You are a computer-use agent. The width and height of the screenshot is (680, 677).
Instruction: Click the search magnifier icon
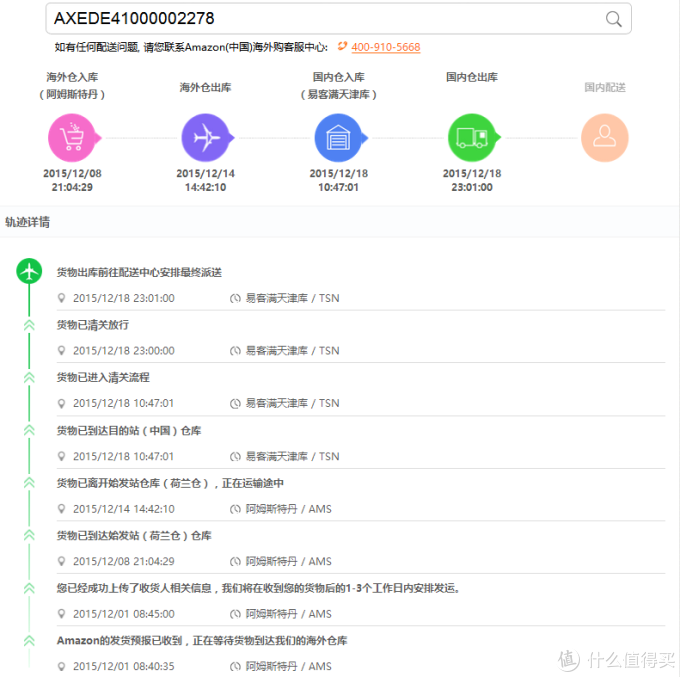(x=614, y=19)
